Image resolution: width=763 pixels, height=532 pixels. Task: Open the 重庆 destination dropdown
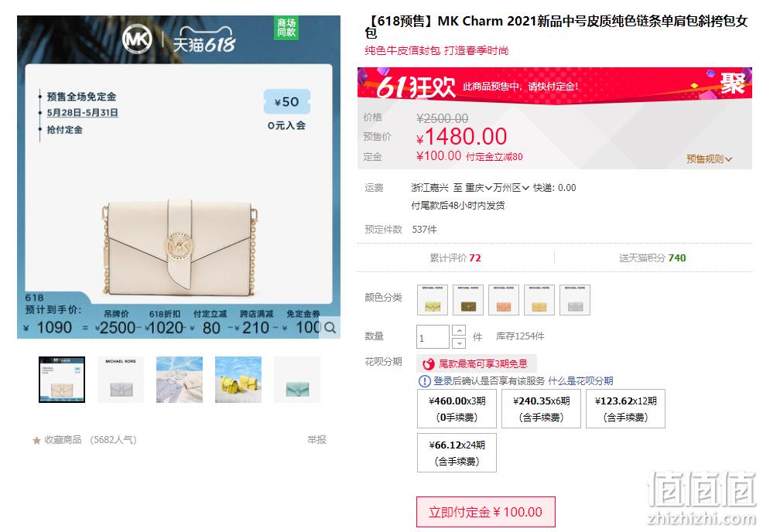point(478,188)
